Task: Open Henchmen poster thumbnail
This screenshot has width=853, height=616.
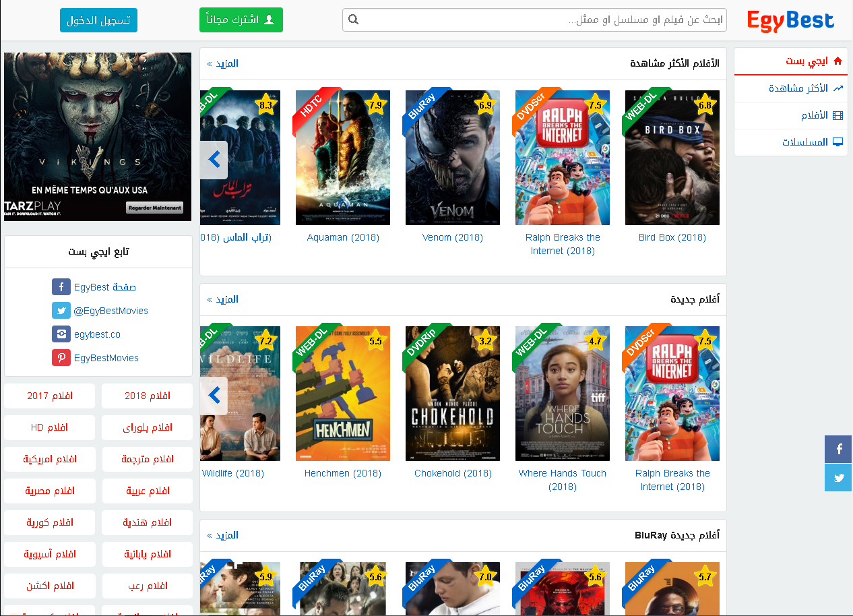Action: (343, 394)
